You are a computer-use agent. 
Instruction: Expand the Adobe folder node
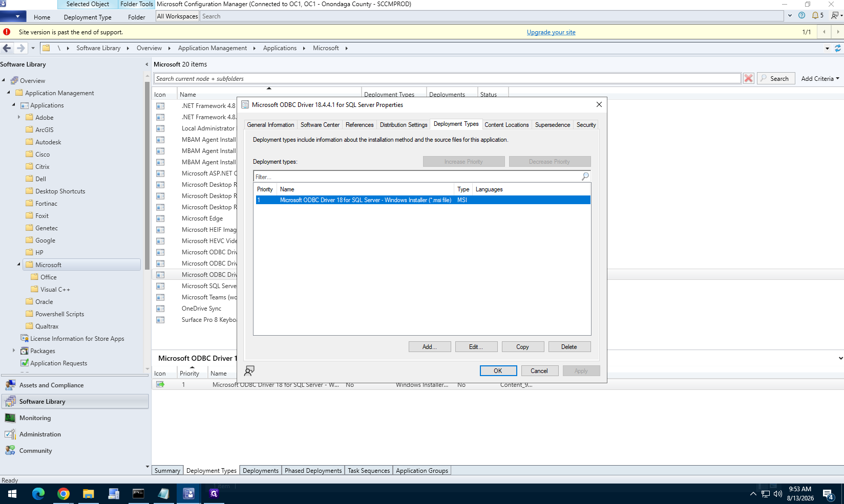coord(19,117)
